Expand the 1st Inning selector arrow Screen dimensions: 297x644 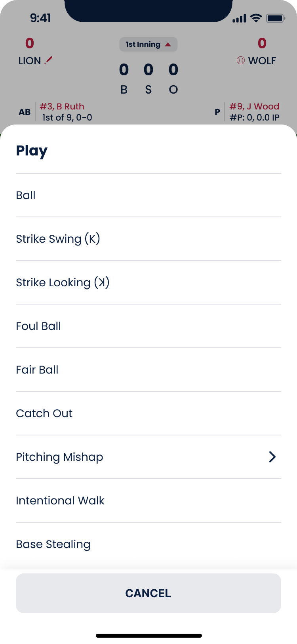[168, 44]
